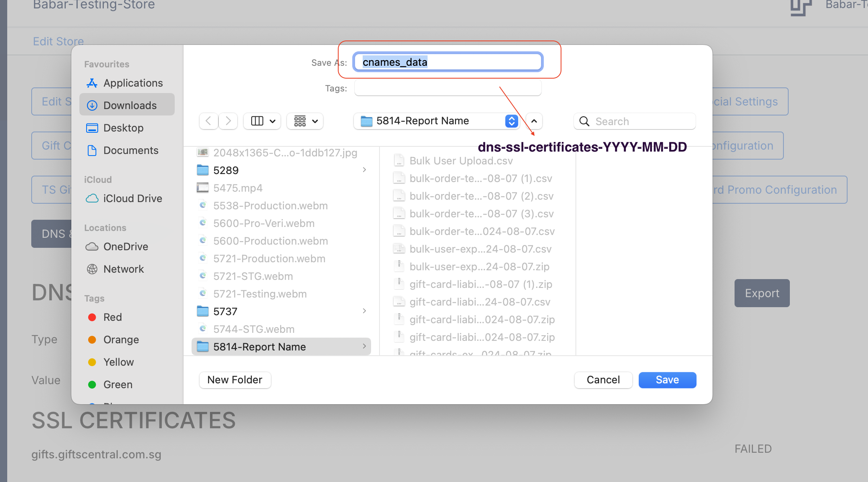Go back using the left arrow
The width and height of the screenshot is (868, 482).
[x=208, y=121]
